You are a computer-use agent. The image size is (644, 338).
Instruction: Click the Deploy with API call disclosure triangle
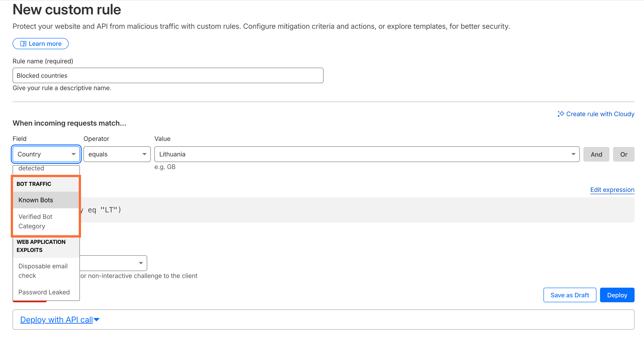coord(97,320)
